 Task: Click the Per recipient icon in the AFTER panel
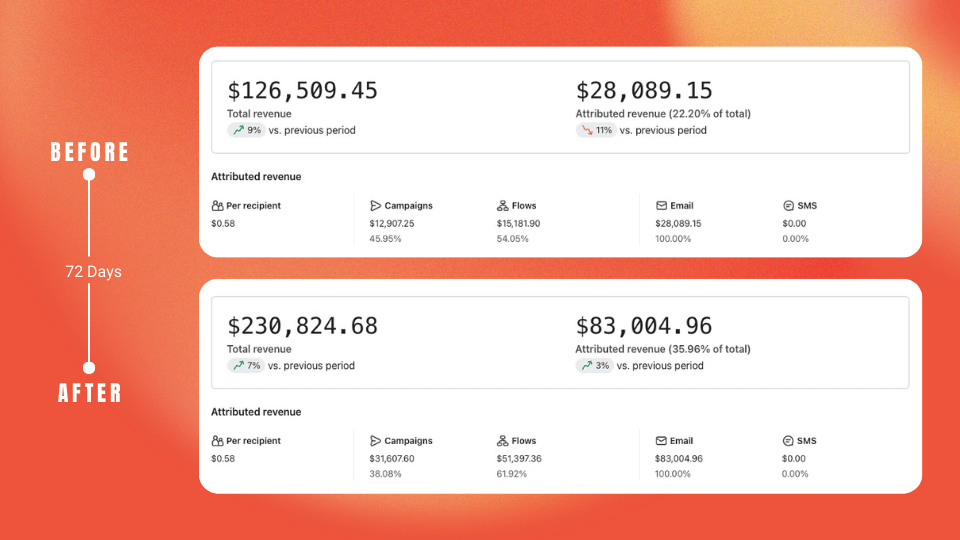tap(217, 441)
